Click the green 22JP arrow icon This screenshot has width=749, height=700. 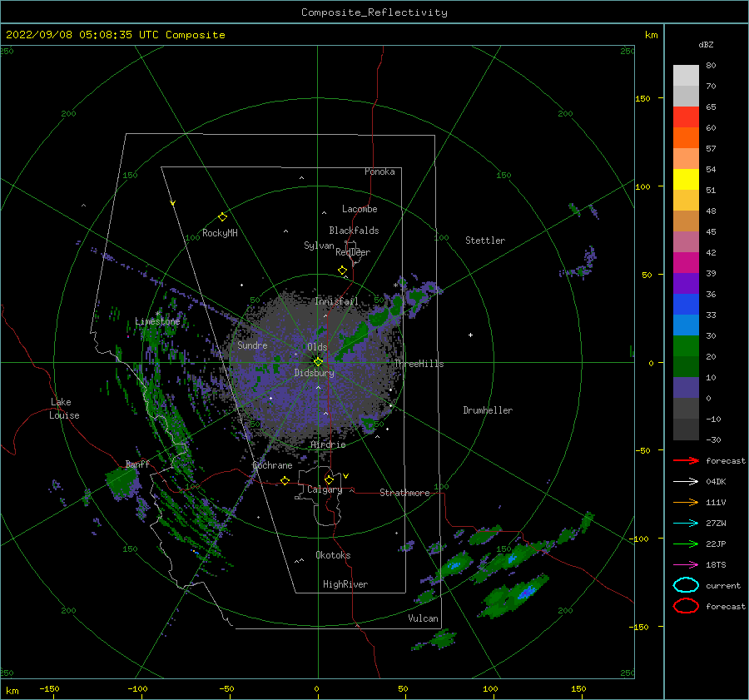point(686,544)
